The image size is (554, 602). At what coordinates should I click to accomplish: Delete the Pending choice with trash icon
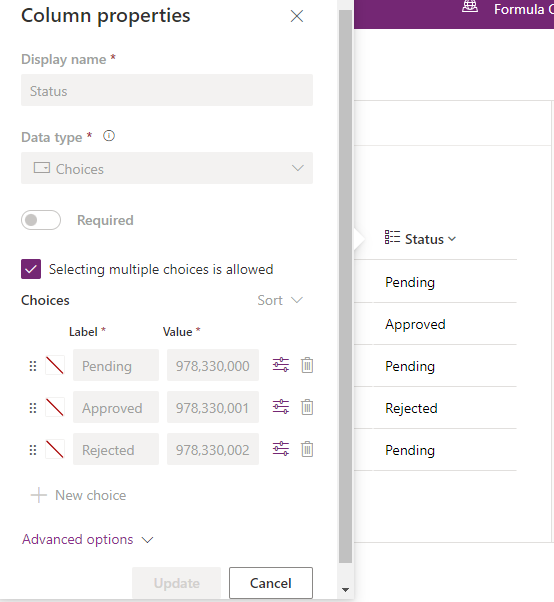click(x=307, y=365)
